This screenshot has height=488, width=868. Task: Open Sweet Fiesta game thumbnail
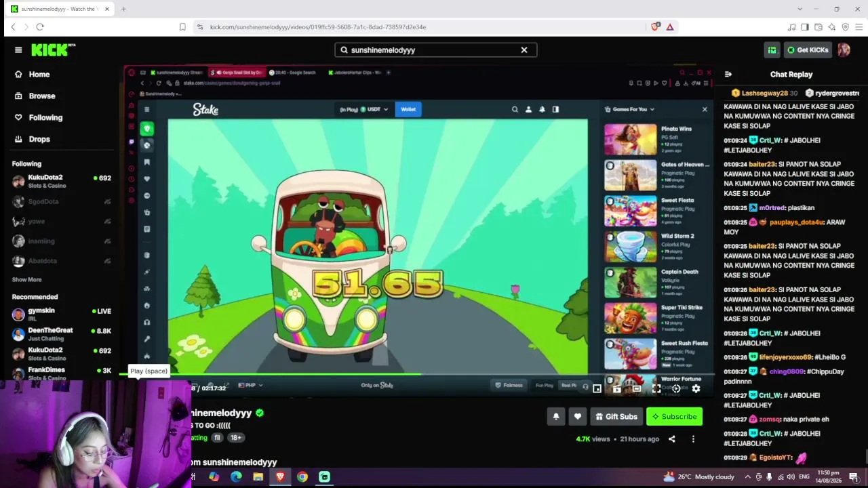pyautogui.click(x=631, y=211)
